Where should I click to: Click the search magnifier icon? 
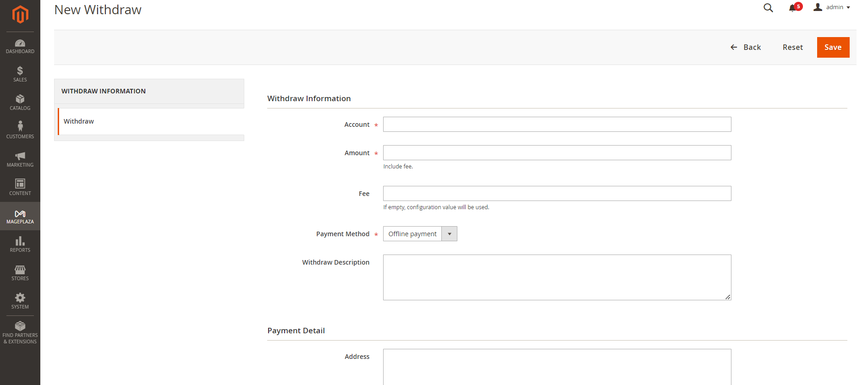coord(768,8)
